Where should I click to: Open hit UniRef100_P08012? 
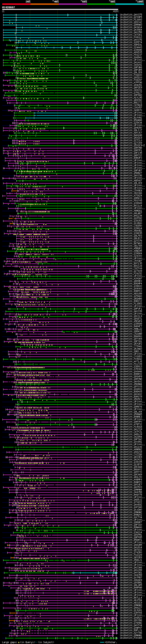[131, 37]
